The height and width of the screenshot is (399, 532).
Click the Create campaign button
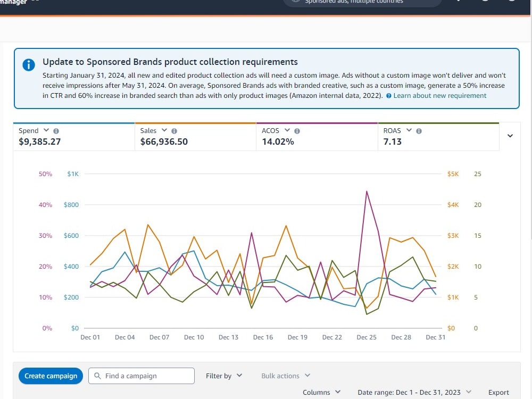tap(51, 376)
